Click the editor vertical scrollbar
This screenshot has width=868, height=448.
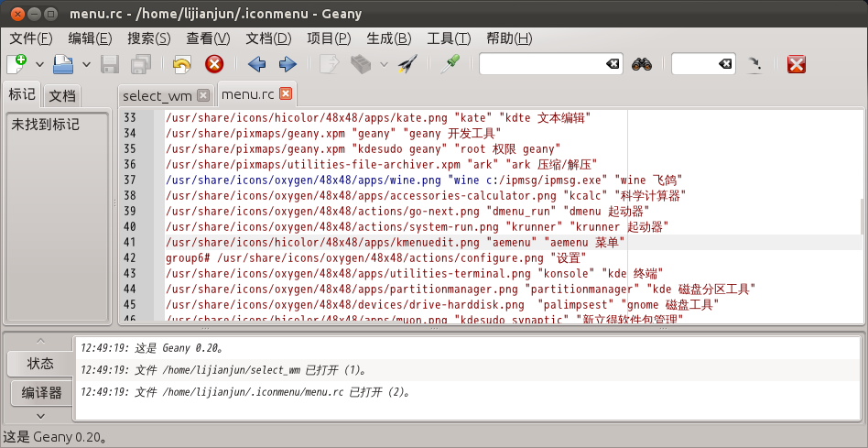point(863,216)
